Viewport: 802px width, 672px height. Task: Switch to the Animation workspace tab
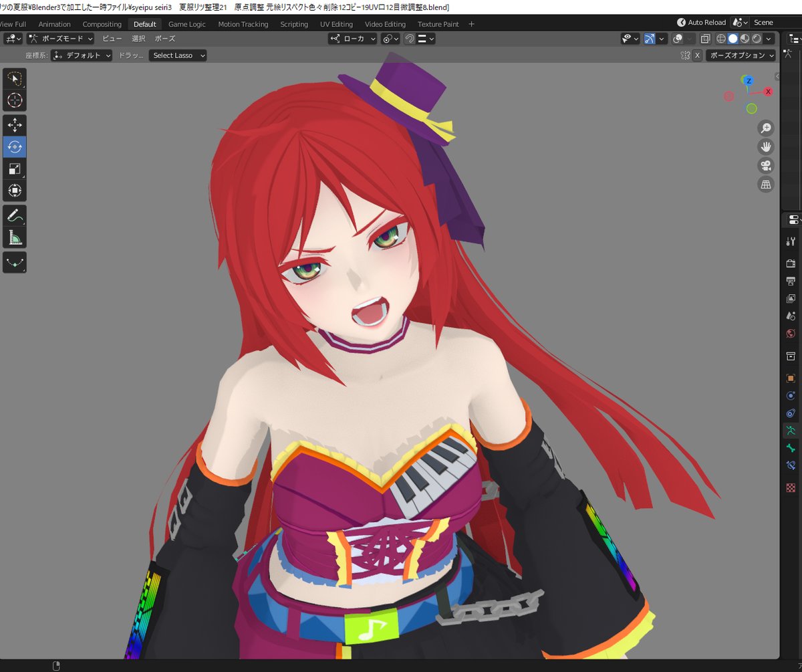55,24
